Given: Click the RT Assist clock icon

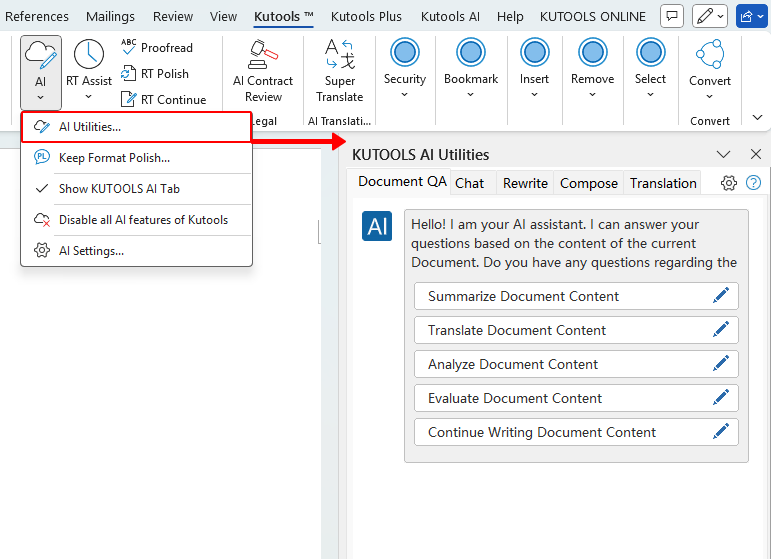Looking at the screenshot, I should coord(89,54).
